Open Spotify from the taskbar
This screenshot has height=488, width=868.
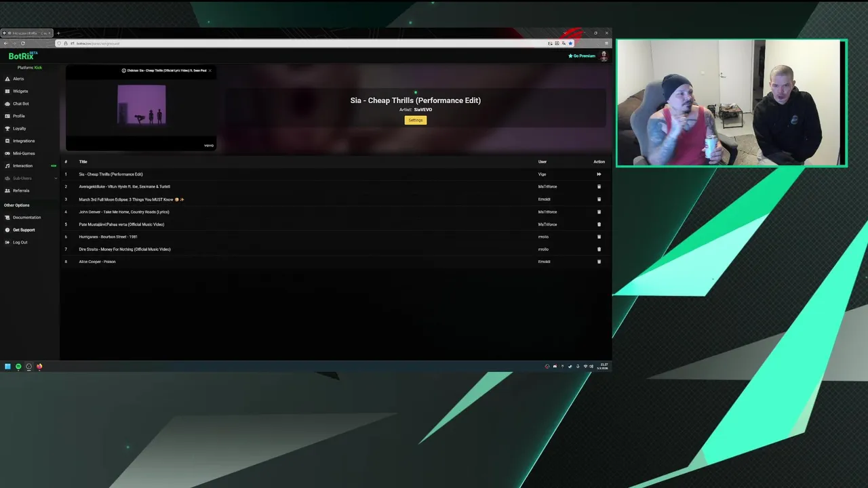tap(18, 367)
